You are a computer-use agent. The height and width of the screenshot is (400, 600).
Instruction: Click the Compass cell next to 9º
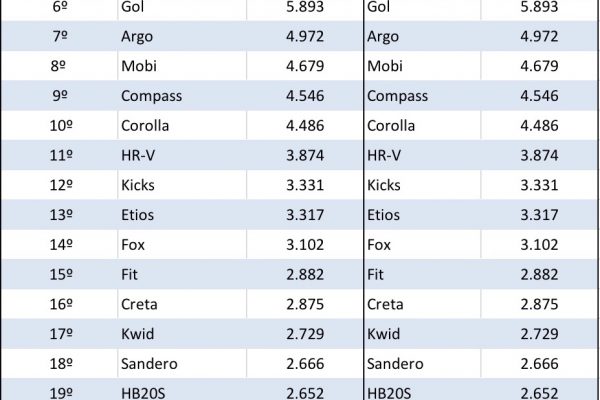[150, 97]
